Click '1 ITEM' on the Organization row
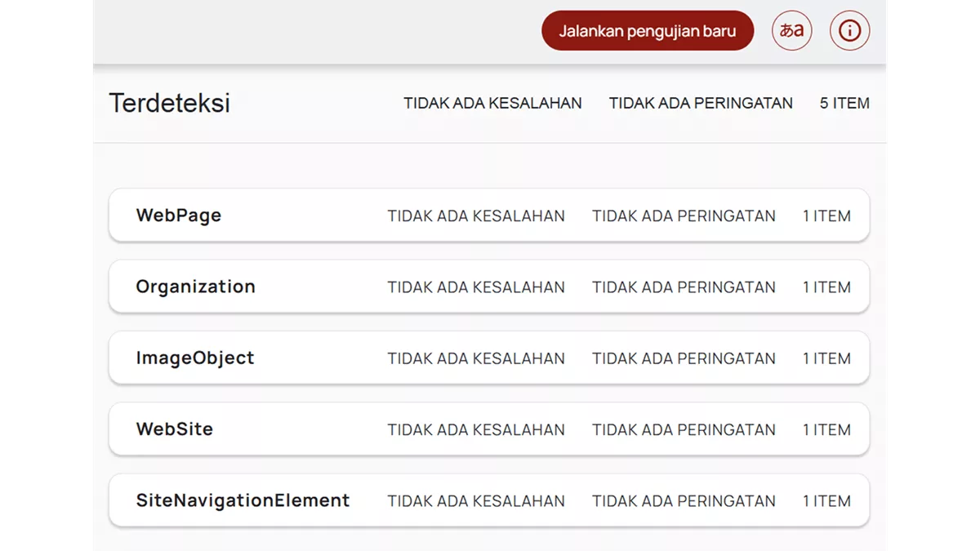The image size is (980, 551). point(826,287)
